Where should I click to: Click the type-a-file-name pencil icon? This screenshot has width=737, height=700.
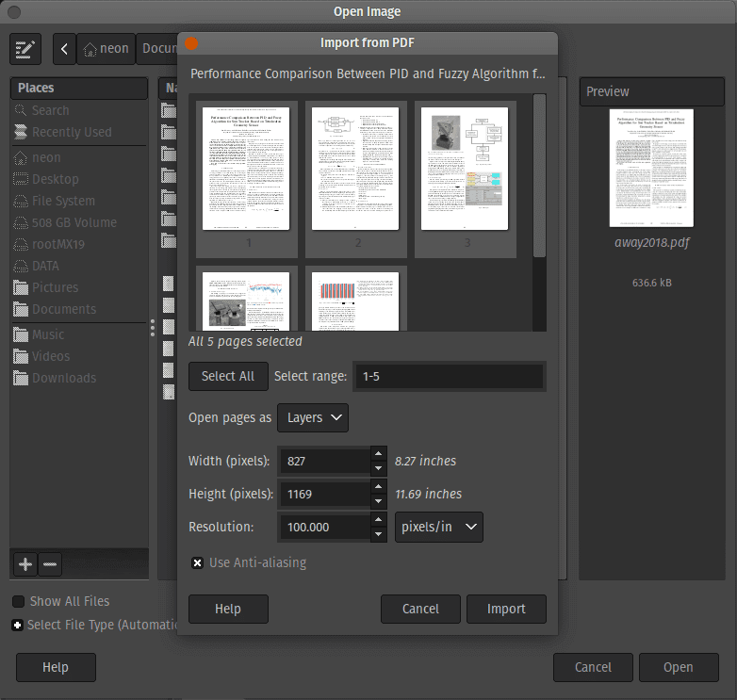click(x=25, y=49)
